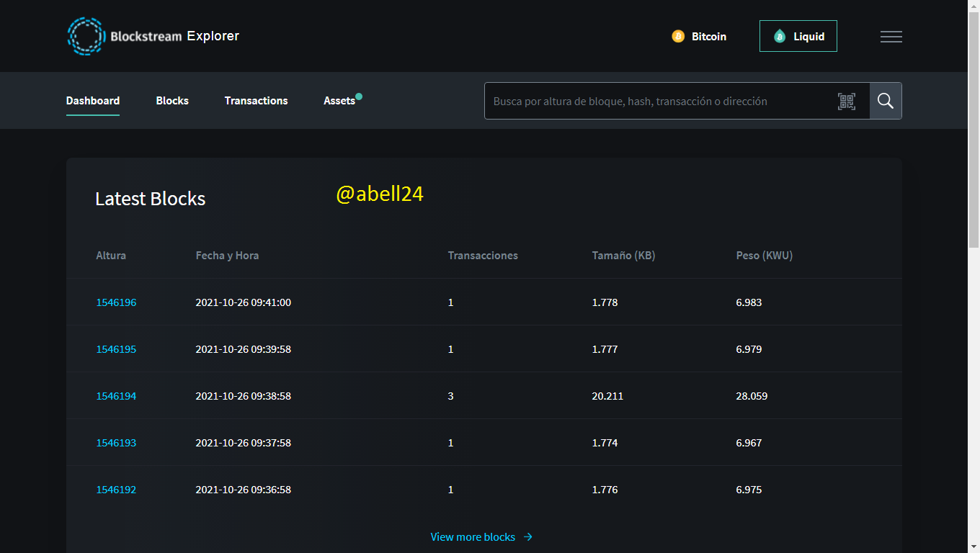Click transaction count 3 for block 1546194
980x553 pixels.
click(x=451, y=396)
